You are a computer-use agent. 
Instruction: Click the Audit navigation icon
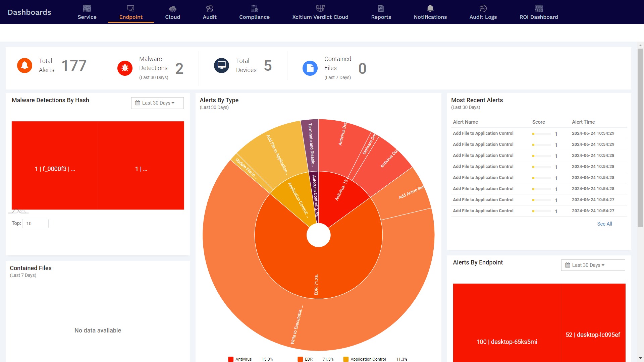pos(210,8)
